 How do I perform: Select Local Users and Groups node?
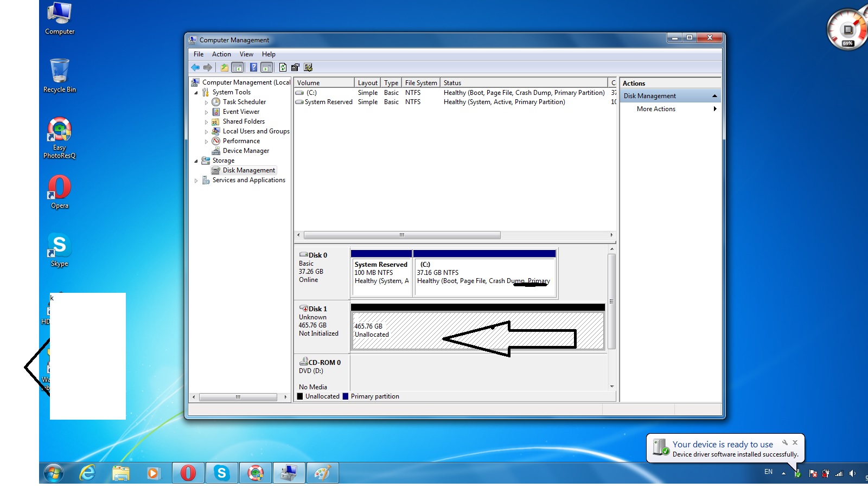tap(256, 131)
